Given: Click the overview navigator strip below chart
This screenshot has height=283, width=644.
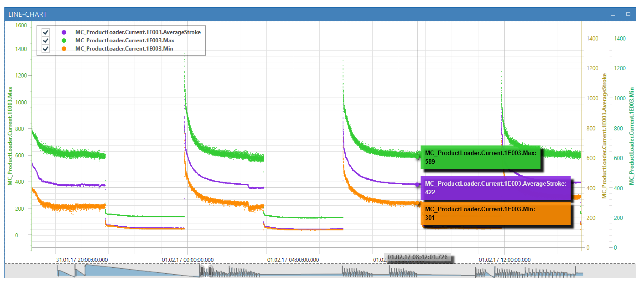Looking at the screenshot, I should (320, 271).
